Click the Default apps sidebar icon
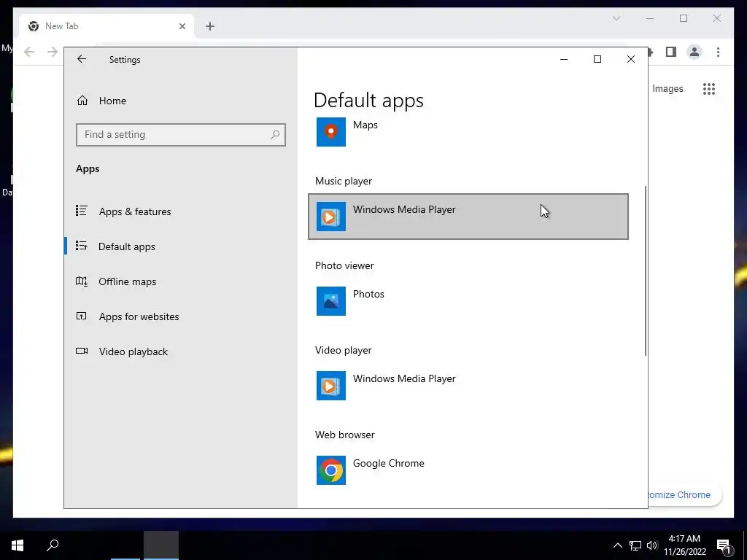Screen dimensions: 747x560 click(82, 246)
